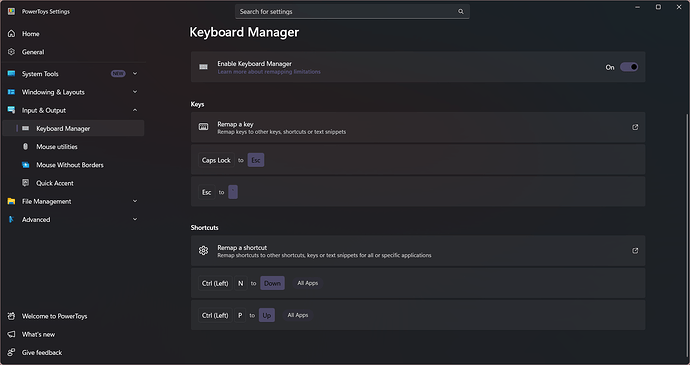The width and height of the screenshot is (690, 365).
Task: Click the P key chip
Action: click(x=240, y=315)
